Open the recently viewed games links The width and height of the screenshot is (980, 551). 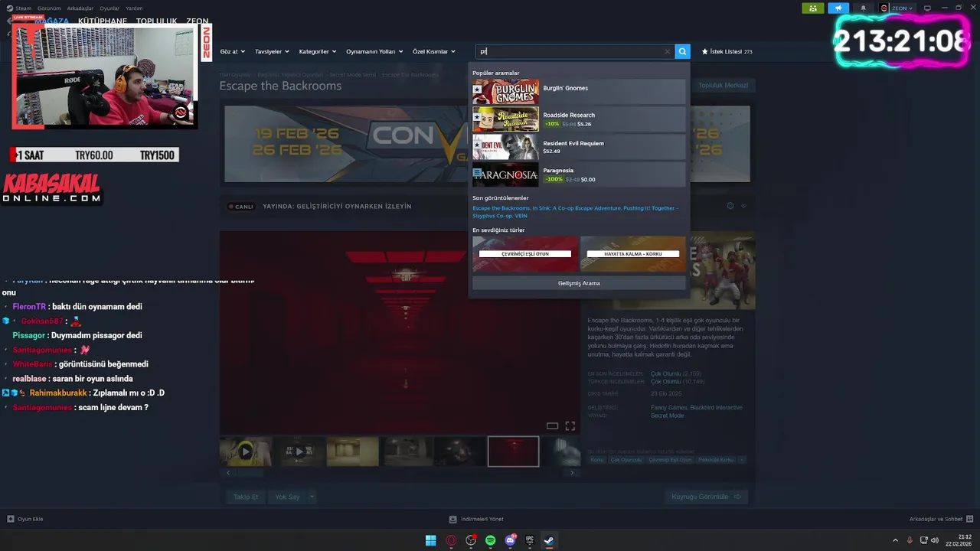coord(575,211)
